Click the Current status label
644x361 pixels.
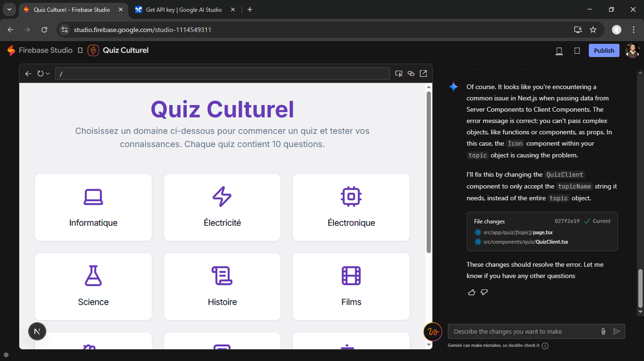click(x=597, y=221)
